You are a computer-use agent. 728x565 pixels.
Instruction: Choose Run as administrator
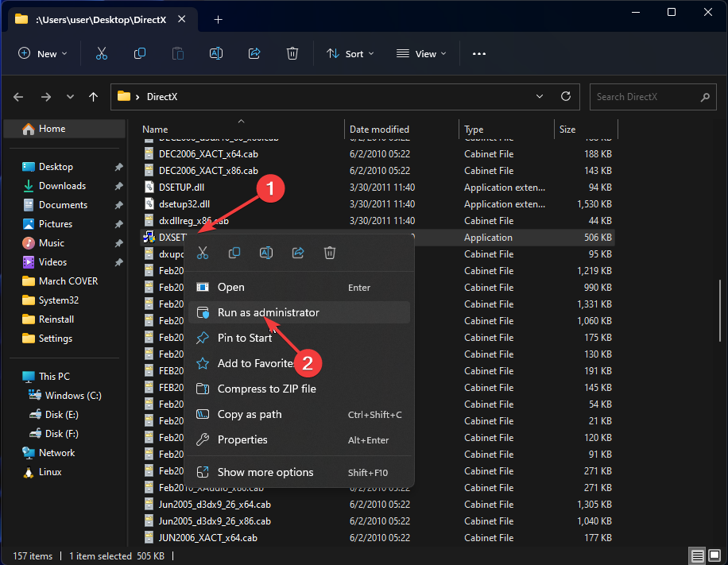tap(299, 312)
